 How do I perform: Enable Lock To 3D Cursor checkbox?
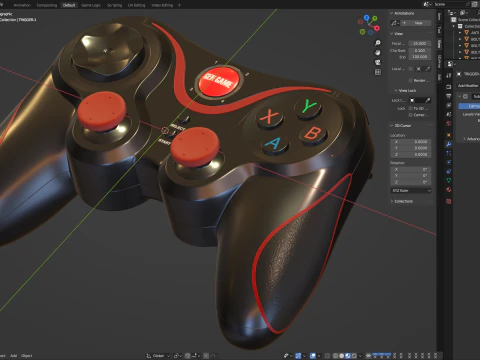[x=410, y=109]
